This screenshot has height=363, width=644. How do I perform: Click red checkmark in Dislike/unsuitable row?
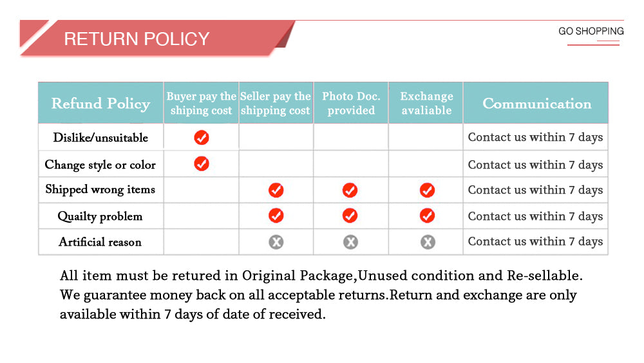tap(202, 138)
